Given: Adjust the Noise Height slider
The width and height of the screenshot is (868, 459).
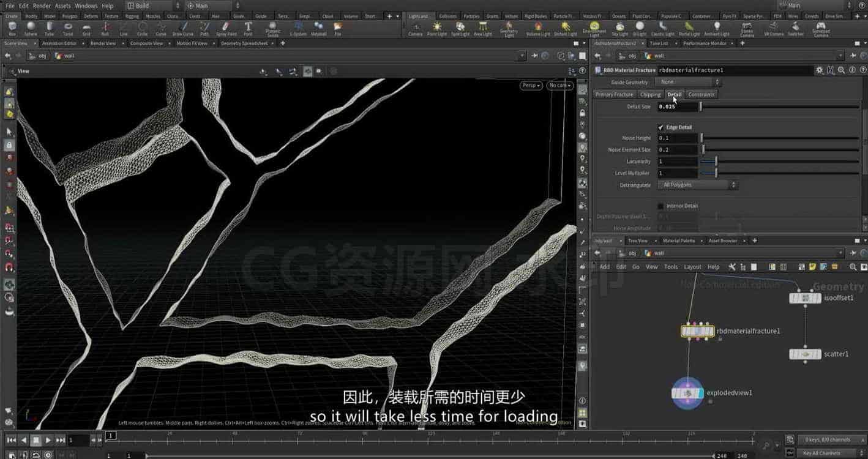Looking at the screenshot, I should coord(780,138).
